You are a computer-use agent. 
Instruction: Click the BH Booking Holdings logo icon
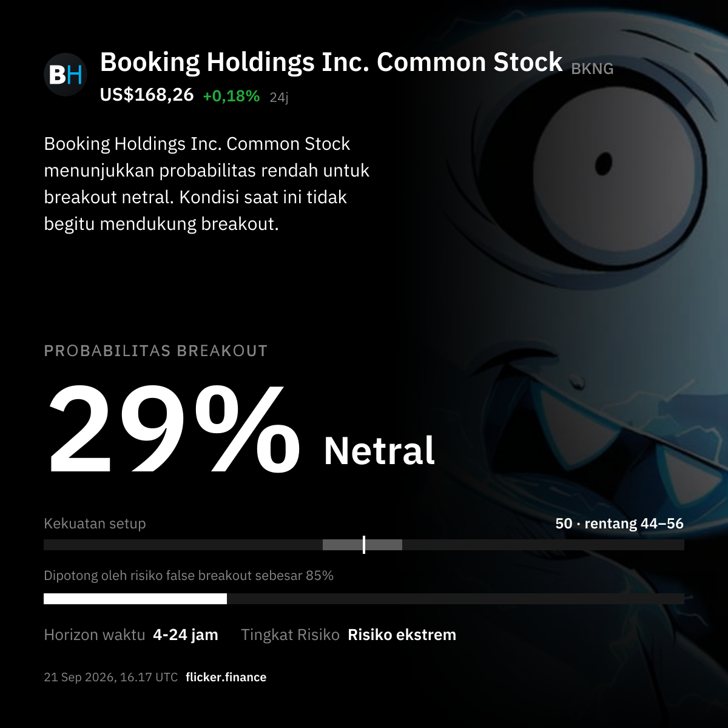[x=66, y=75]
